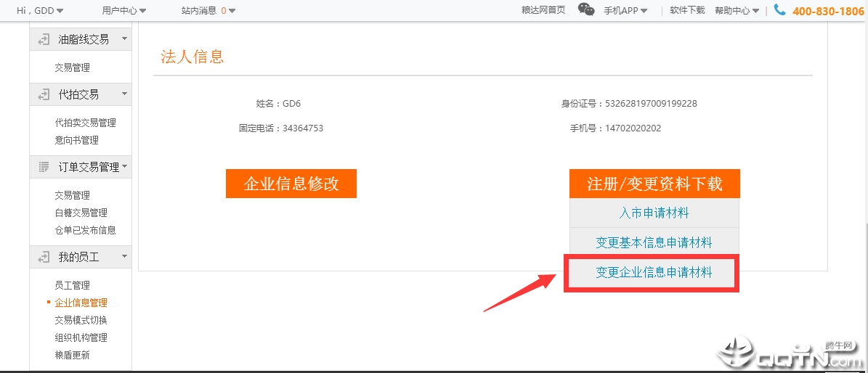Image resolution: width=868 pixels, height=373 pixels.
Task: Open the 帮助中心 dropdown
Action: [737, 10]
